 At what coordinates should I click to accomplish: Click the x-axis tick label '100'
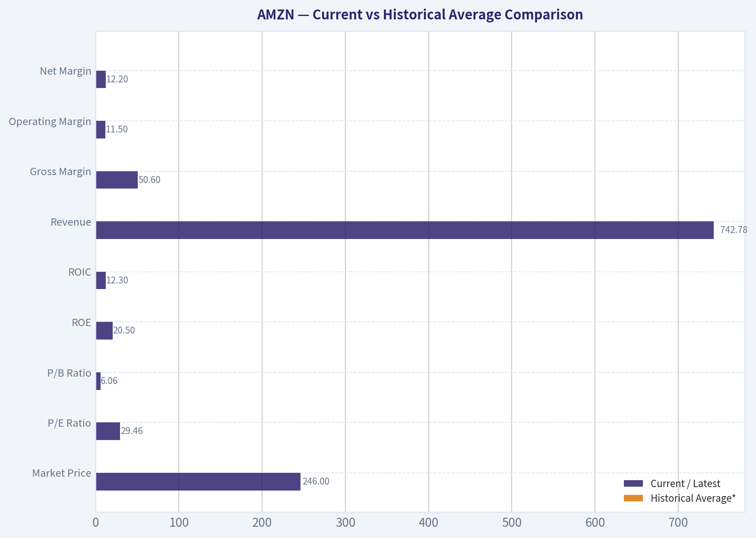point(179,523)
